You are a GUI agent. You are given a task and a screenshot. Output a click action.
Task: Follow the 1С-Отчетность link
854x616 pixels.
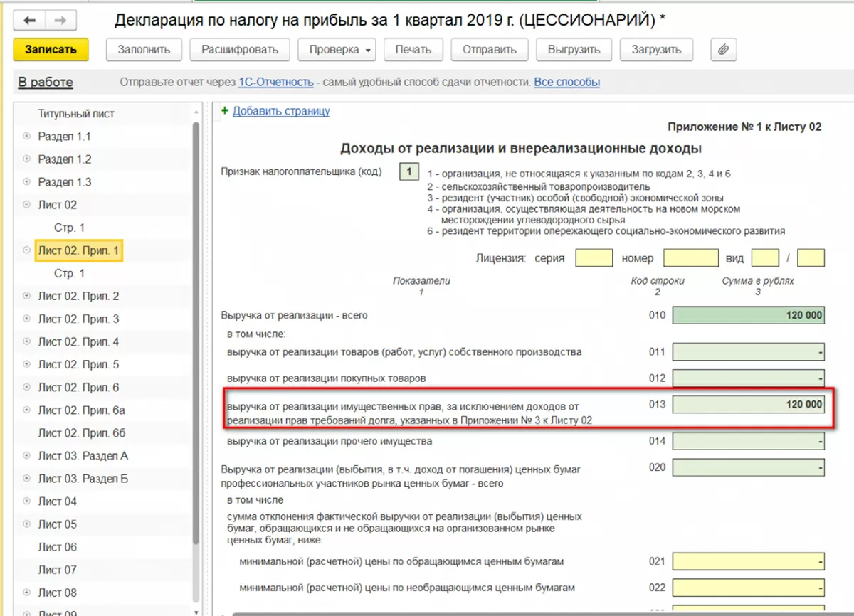pos(275,83)
